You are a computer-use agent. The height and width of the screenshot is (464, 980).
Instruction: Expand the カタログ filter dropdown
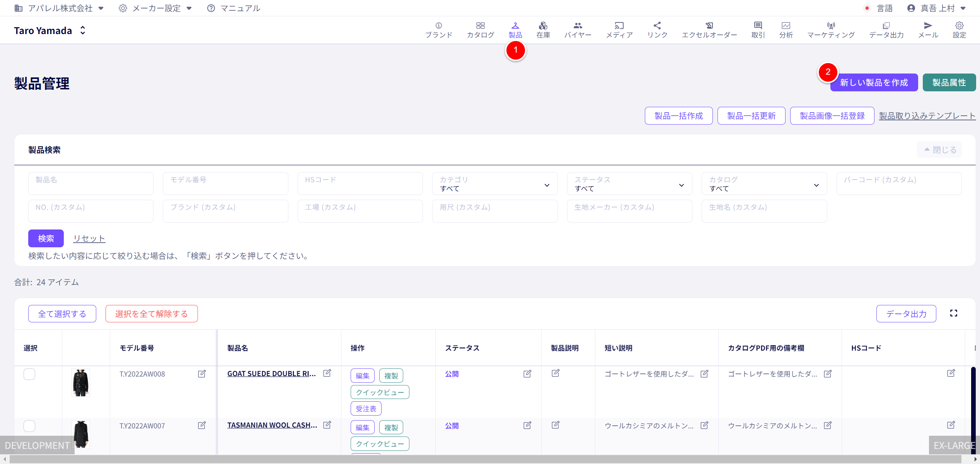pos(764,184)
